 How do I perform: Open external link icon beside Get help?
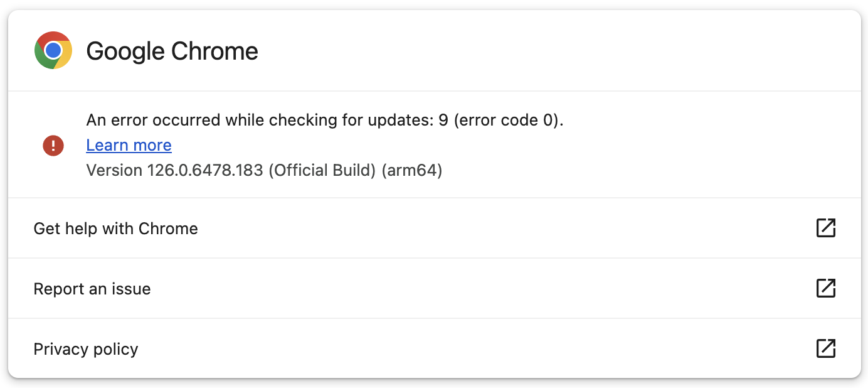click(825, 228)
